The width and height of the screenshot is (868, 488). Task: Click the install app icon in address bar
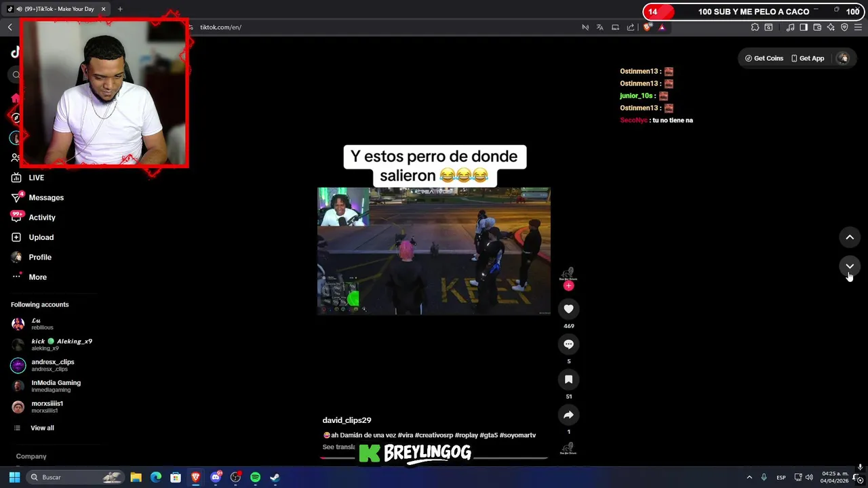(x=615, y=27)
